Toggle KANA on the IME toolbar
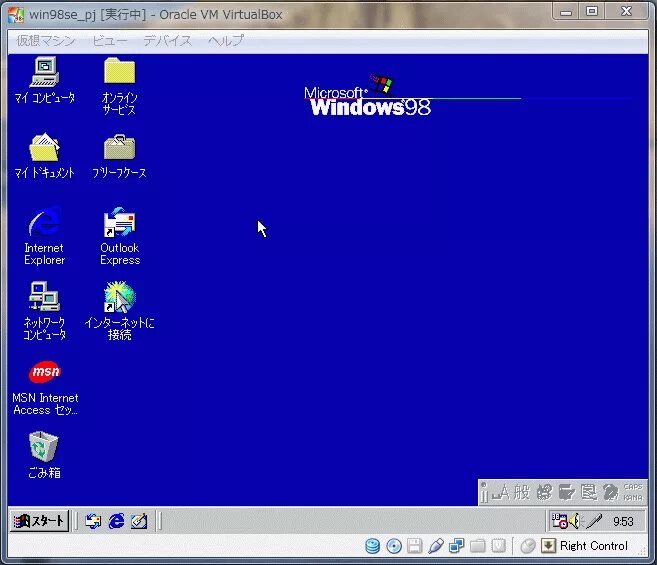657x565 pixels. (633, 498)
